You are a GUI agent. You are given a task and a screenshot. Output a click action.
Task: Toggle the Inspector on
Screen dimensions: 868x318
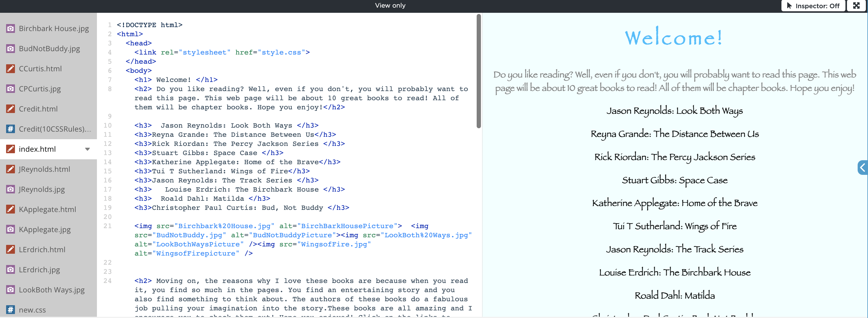[x=813, y=6]
